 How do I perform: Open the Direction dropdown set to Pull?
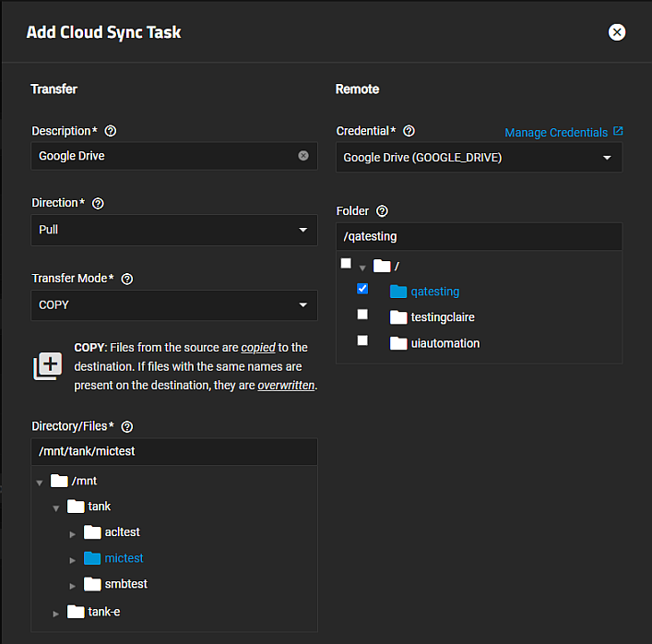pyautogui.click(x=173, y=230)
